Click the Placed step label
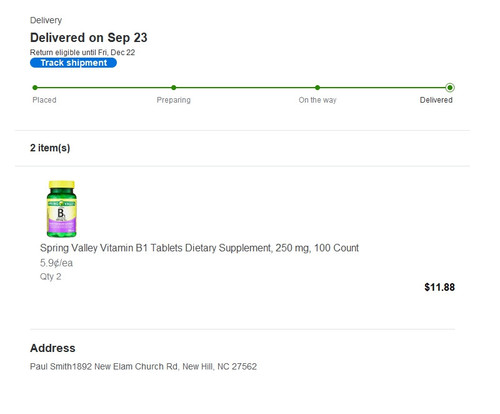Viewport: 500px width, 414px height. (x=44, y=100)
